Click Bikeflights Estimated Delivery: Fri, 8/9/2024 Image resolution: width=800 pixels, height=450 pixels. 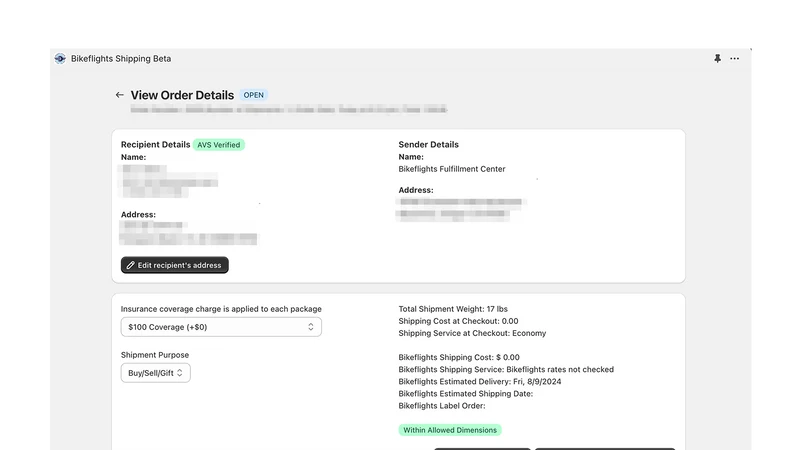480,382
